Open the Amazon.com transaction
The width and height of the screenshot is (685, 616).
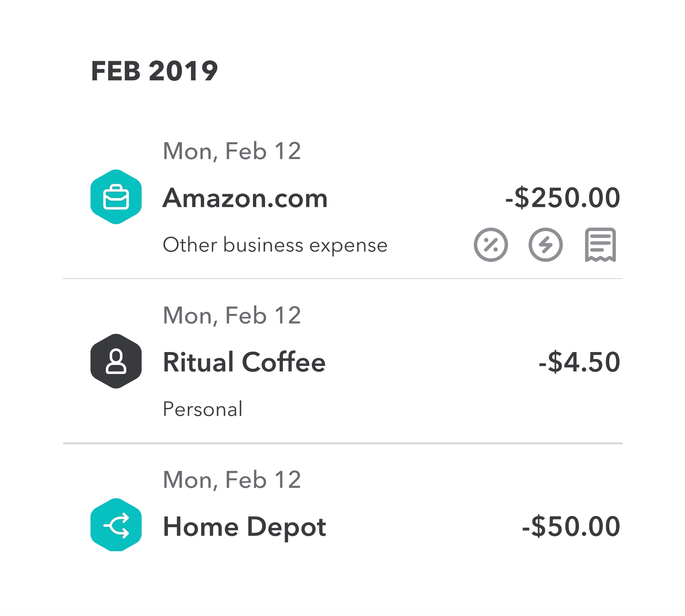click(x=245, y=198)
